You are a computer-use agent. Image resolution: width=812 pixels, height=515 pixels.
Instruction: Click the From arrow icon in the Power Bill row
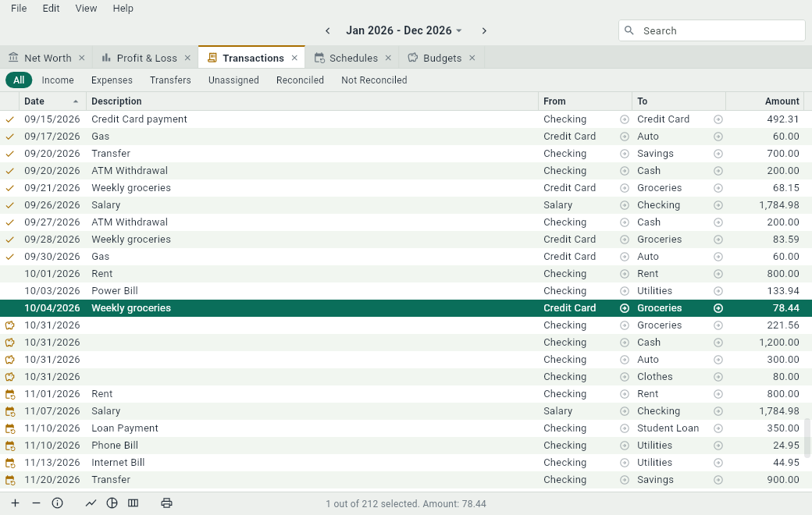click(x=625, y=291)
